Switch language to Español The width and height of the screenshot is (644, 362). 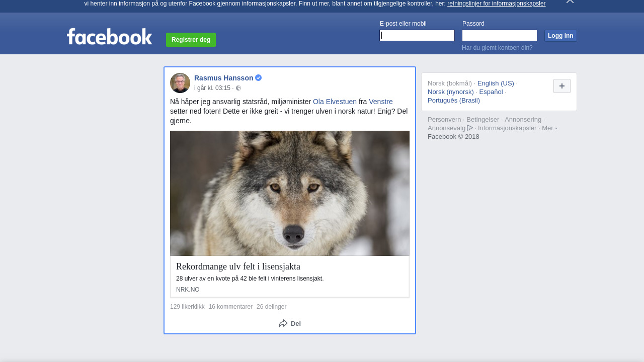491,92
